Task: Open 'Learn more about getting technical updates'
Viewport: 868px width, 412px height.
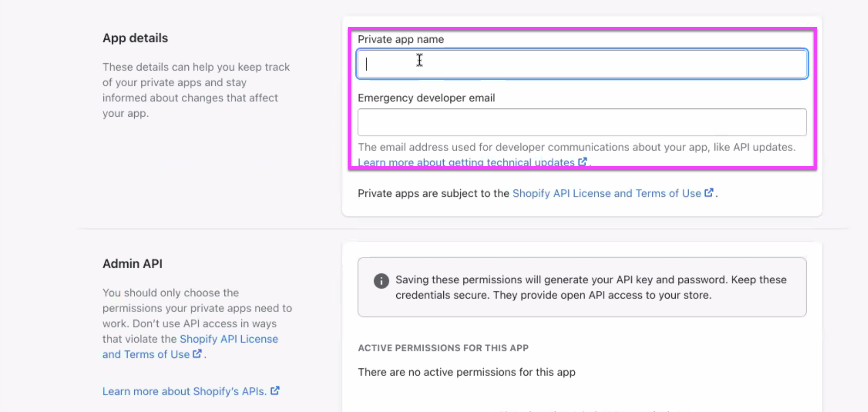Action: (466, 162)
